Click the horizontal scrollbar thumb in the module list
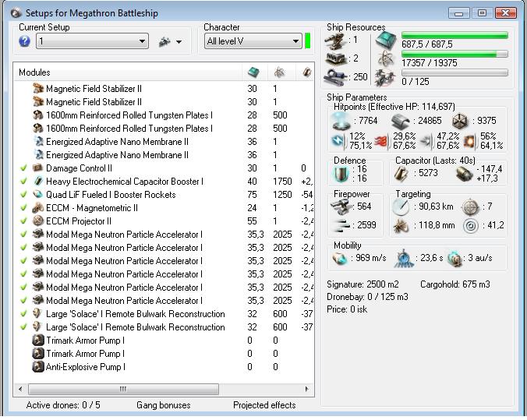The height and width of the screenshot is (420, 527). point(123,389)
